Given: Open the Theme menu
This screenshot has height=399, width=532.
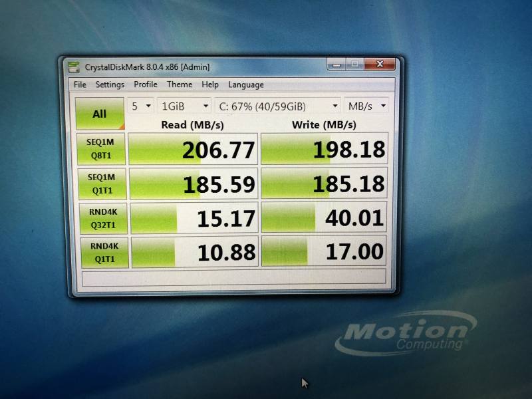Looking at the screenshot, I should [180, 84].
